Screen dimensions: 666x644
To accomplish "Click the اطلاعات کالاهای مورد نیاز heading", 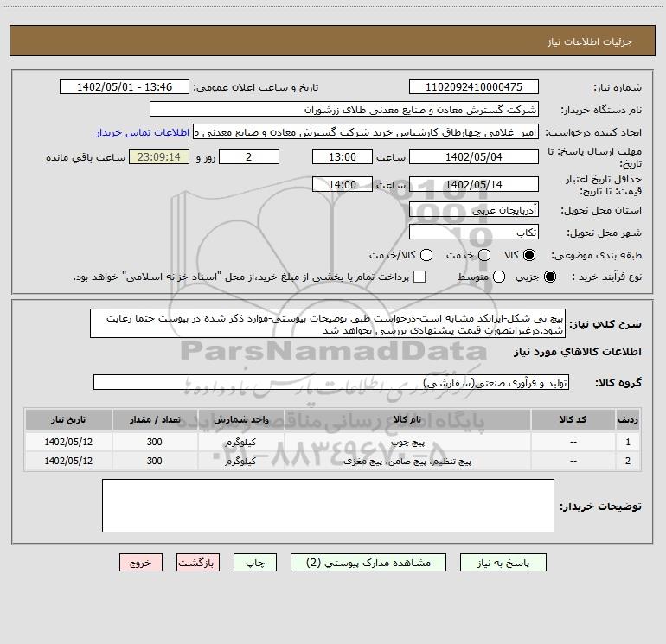I will [577, 352].
